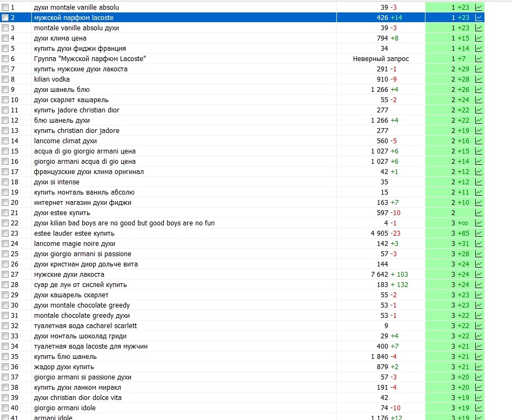Show graph for 'французские духи клима оригинал'
Viewport: 512px width, 420px height.
pyautogui.click(x=478, y=172)
